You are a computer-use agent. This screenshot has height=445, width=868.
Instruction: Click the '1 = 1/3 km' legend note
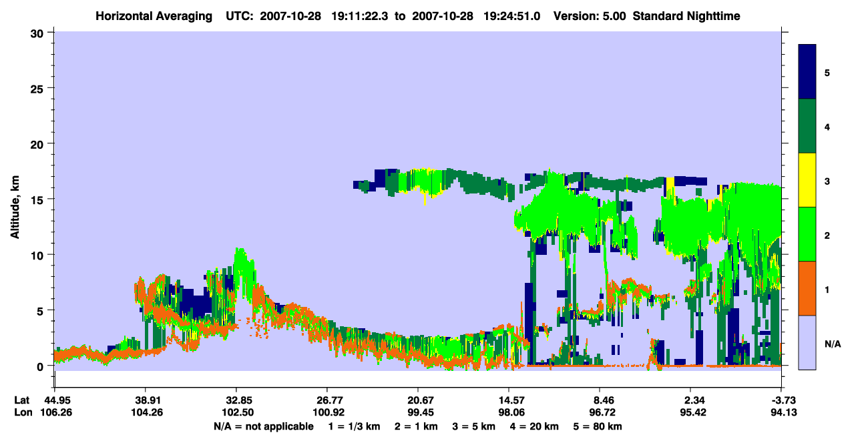pyautogui.click(x=355, y=426)
